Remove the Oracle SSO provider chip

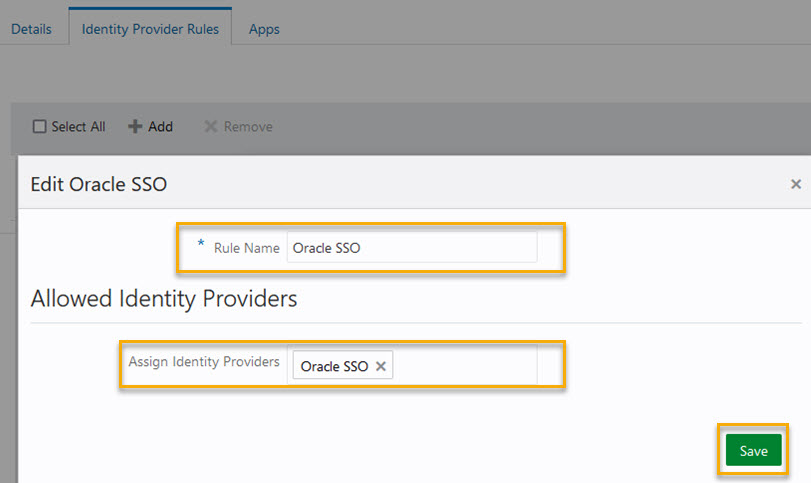pos(381,366)
